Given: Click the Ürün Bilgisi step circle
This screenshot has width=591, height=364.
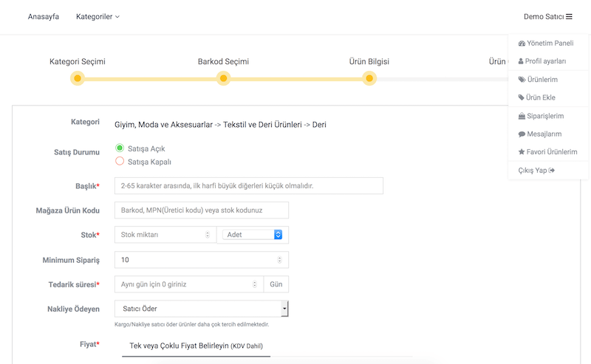Looking at the screenshot, I should tap(369, 78).
